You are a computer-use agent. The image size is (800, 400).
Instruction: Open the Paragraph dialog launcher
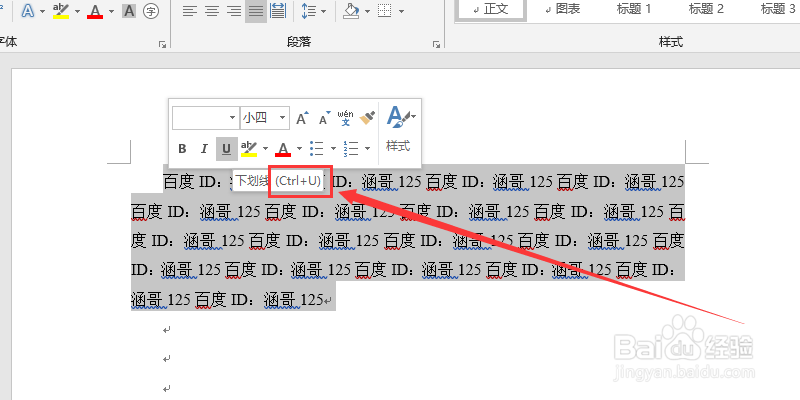[437, 45]
